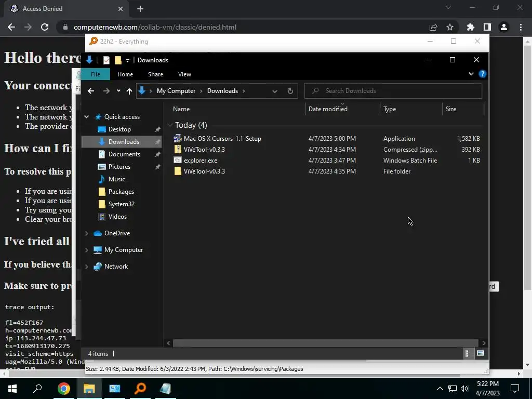Expand Network tree node

tap(87, 267)
